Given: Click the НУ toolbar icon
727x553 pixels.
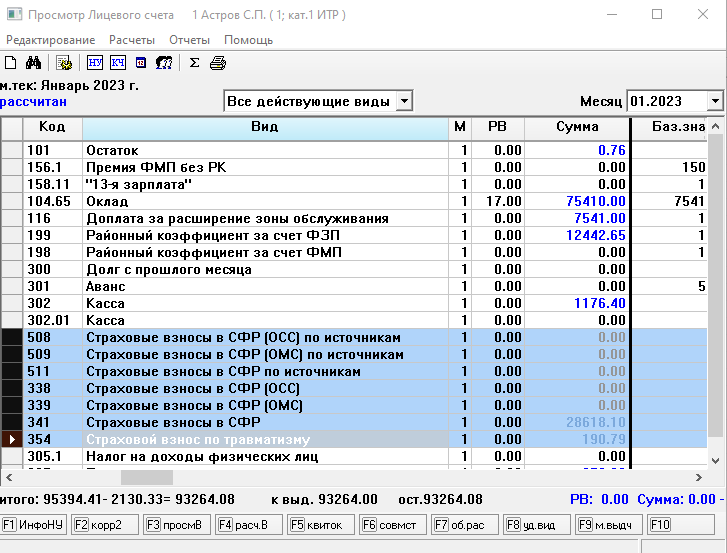Looking at the screenshot, I should point(96,63).
